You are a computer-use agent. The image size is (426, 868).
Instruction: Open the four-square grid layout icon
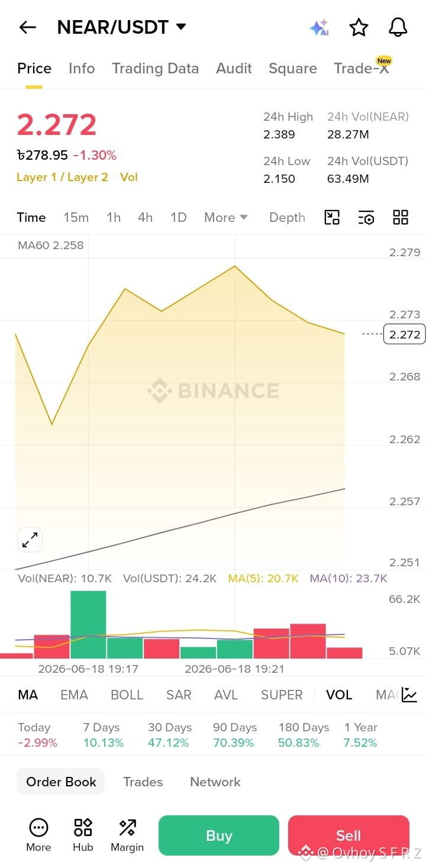click(401, 217)
